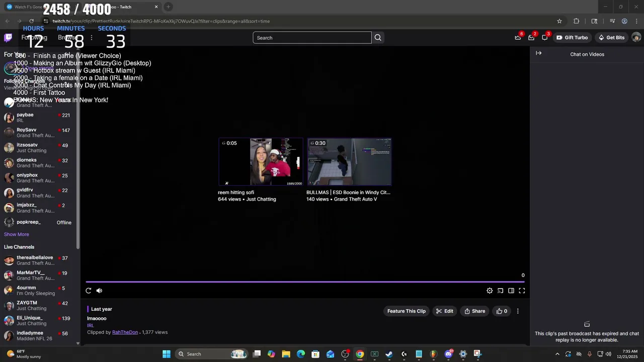Click the IRL category link
The width and height of the screenshot is (644, 362).
pos(91,326)
